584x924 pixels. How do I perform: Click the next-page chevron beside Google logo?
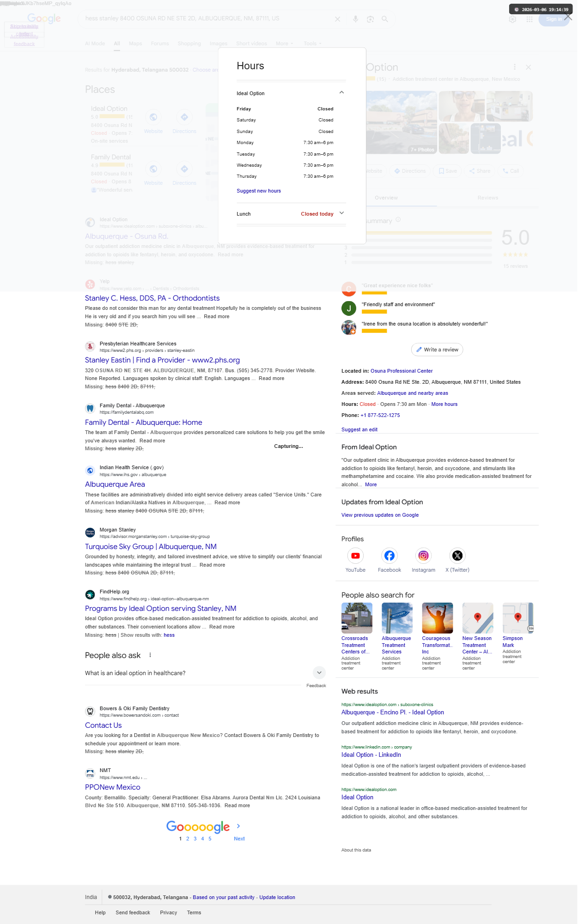tap(238, 826)
